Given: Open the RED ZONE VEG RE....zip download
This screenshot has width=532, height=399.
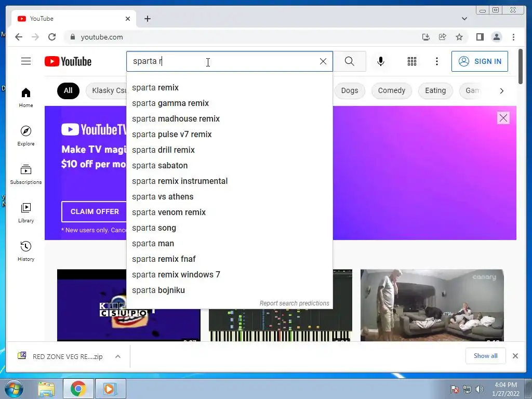Looking at the screenshot, I should [61, 356].
